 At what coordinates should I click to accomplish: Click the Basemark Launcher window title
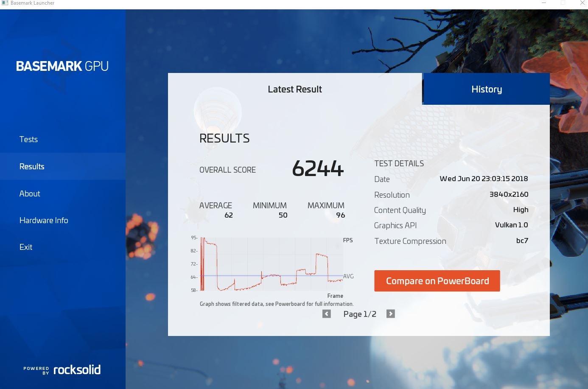(x=32, y=3)
